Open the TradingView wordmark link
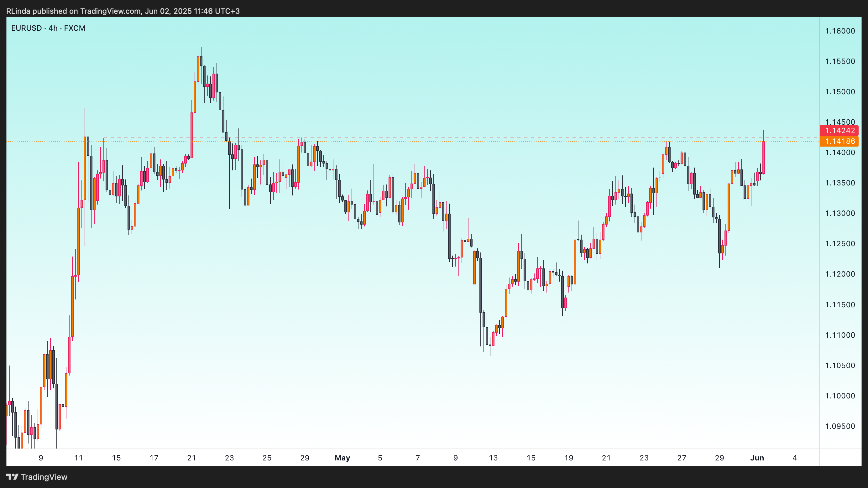Screen dimensions: 868x488 44,477
